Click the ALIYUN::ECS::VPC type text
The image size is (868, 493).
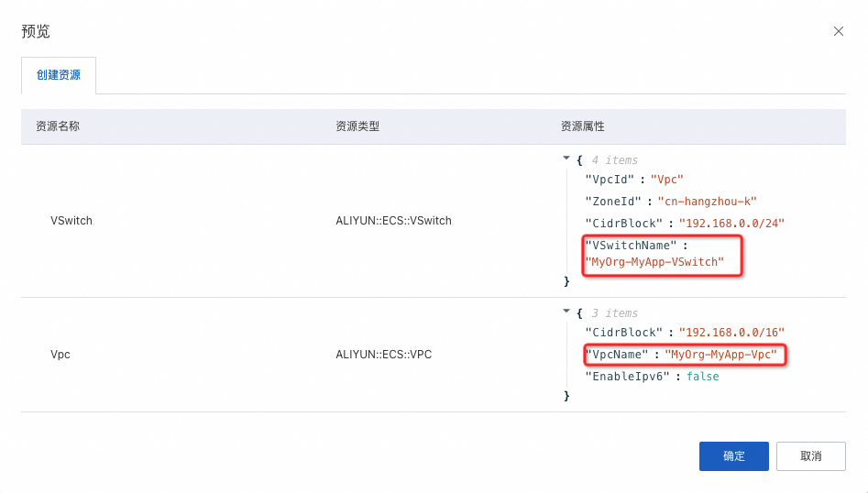point(382,355)
